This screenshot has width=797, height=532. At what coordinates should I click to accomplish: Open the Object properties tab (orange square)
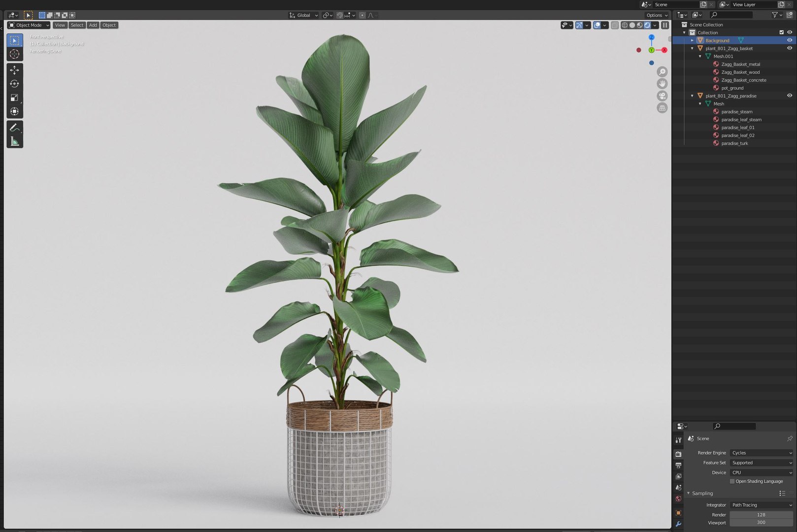pos(678,513)
